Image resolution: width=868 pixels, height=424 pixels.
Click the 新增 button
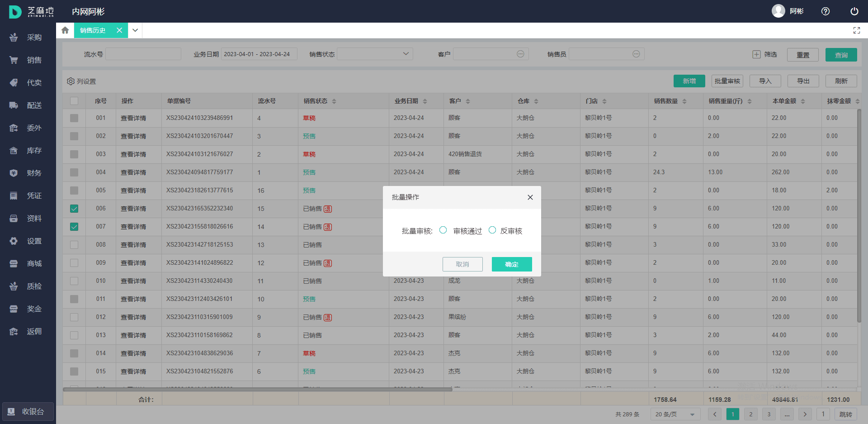(x=689, y=81)
